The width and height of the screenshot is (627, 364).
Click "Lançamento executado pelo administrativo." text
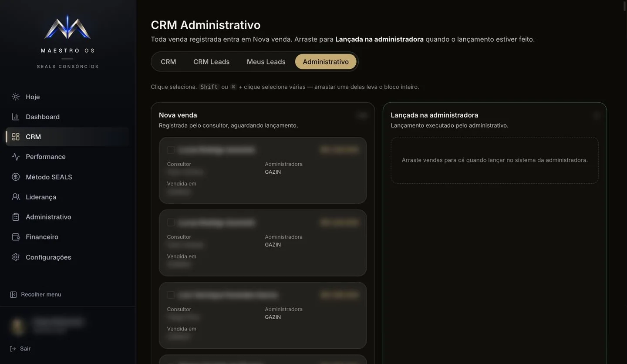point(450,125)
